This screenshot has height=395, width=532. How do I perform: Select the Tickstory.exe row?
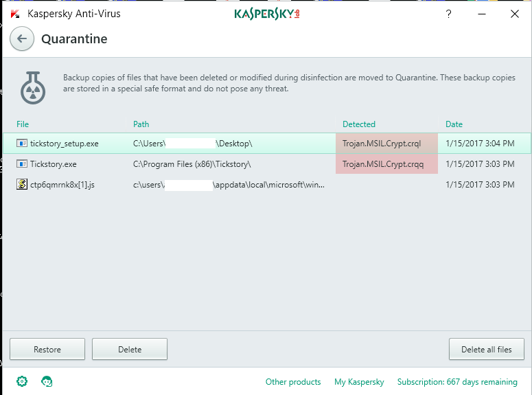coord(266,164)
